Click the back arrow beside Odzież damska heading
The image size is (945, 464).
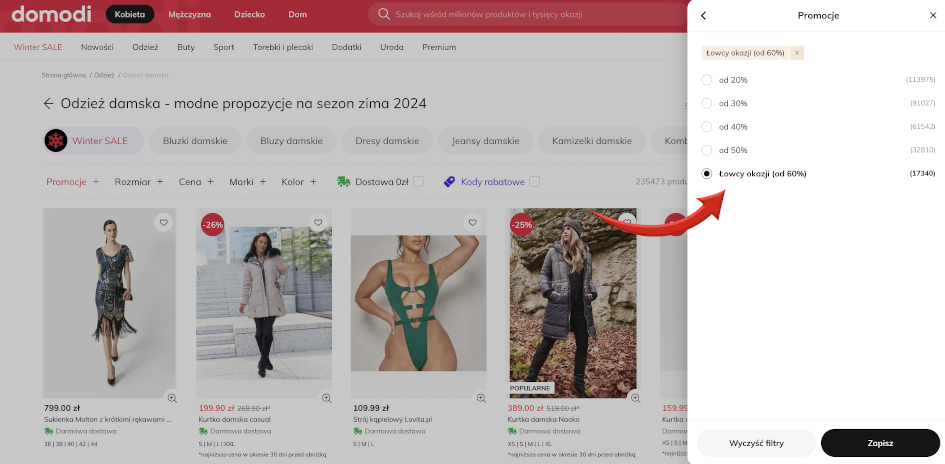(49, 104)
